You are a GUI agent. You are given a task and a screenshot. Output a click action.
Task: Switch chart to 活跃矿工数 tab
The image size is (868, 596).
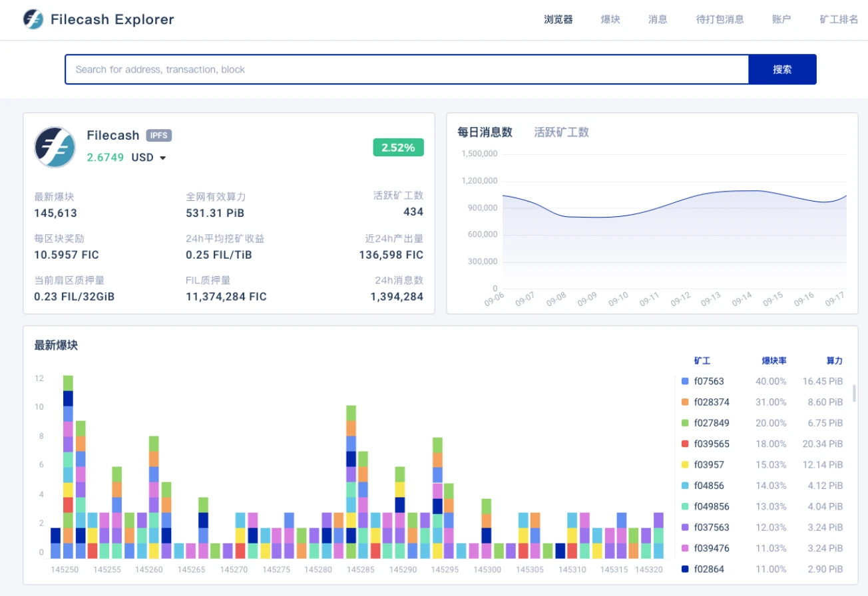tap(562, 132)
